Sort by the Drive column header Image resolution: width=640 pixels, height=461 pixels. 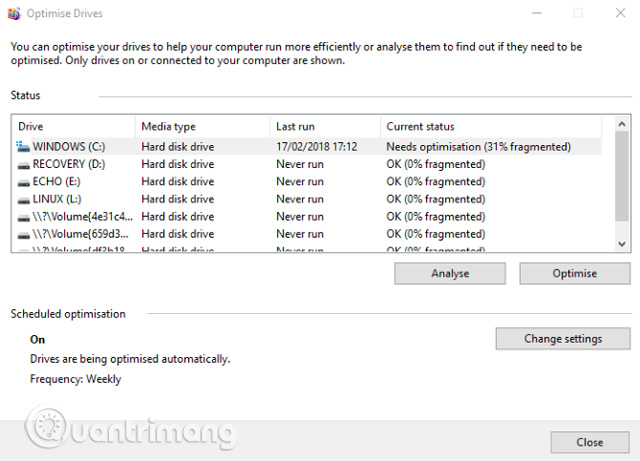tap(74, 127)
